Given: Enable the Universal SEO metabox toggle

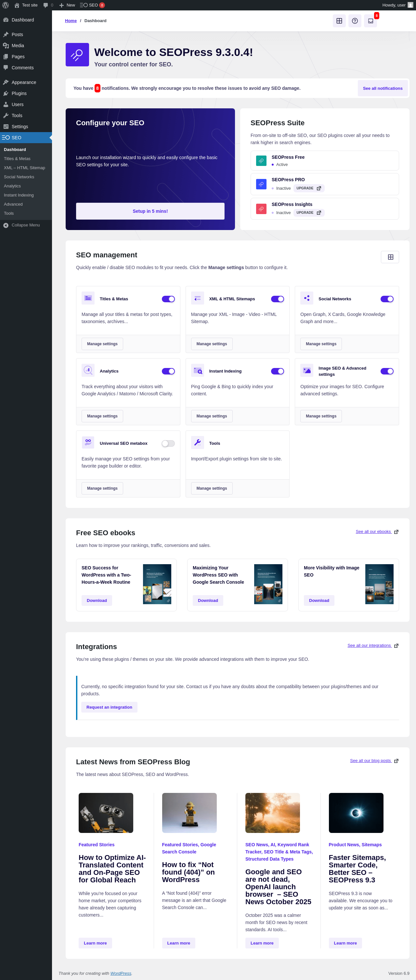Looking at the screenshot, I should [x=168, y=443].
